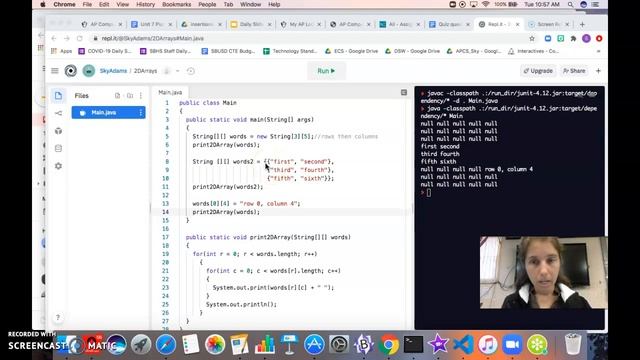
Task: Open the Technology Stand... bookmark
Action: click(290, 51)
